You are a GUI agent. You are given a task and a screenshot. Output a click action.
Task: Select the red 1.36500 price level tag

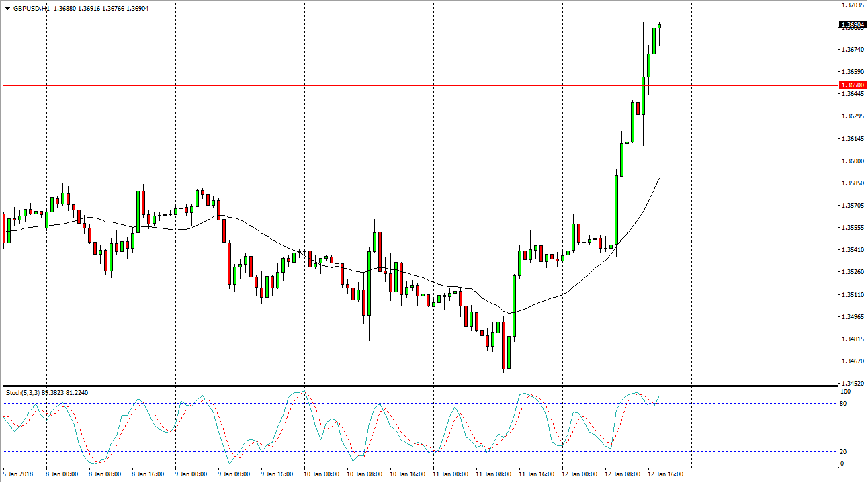[852, 85]
